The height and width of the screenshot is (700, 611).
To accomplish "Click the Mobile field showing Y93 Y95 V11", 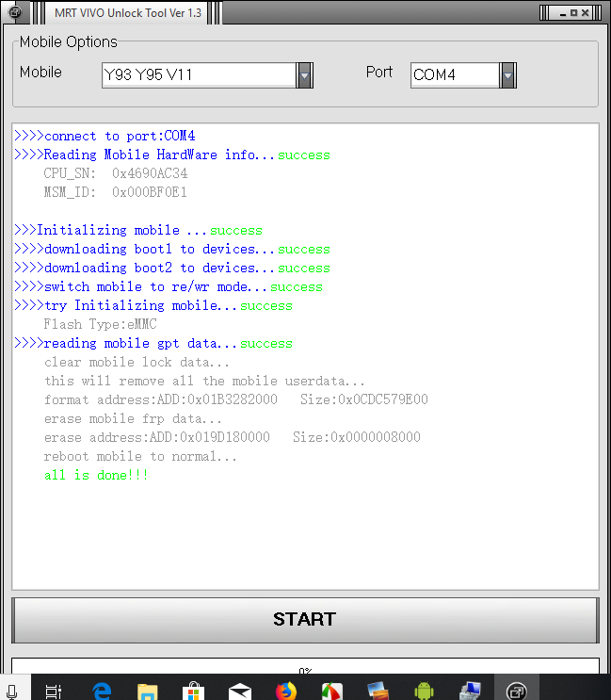I will click(x=199, y=75).
